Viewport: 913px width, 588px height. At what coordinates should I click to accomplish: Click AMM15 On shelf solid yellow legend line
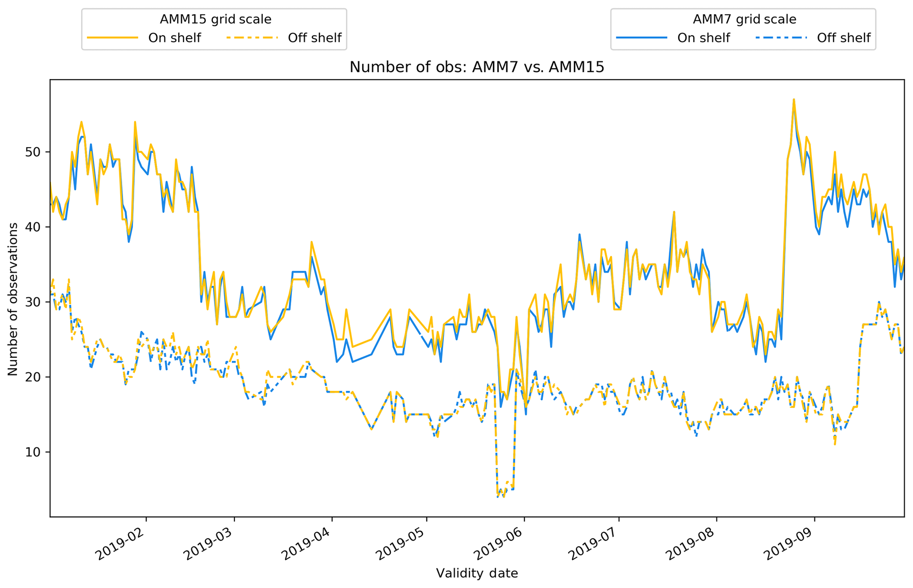point(113,38)
